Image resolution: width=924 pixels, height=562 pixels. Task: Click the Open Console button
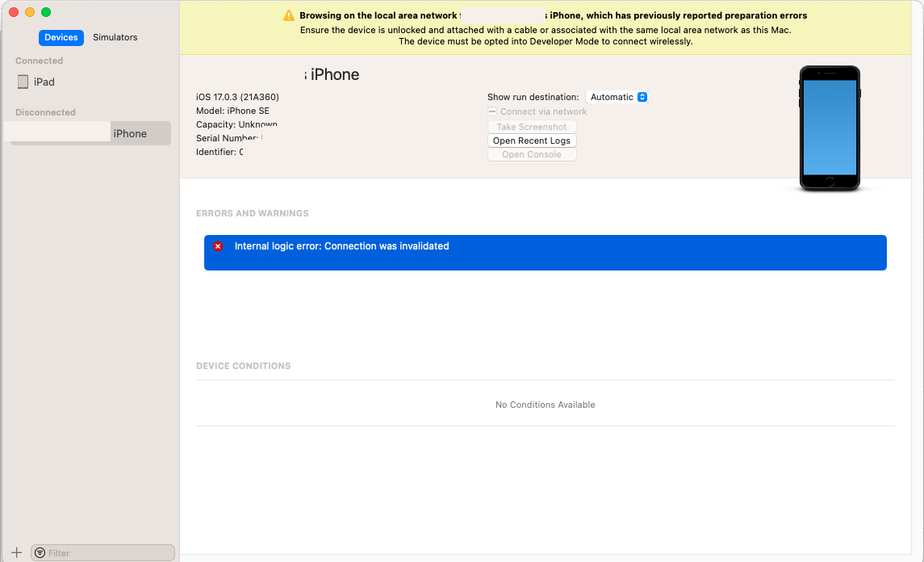532,154
